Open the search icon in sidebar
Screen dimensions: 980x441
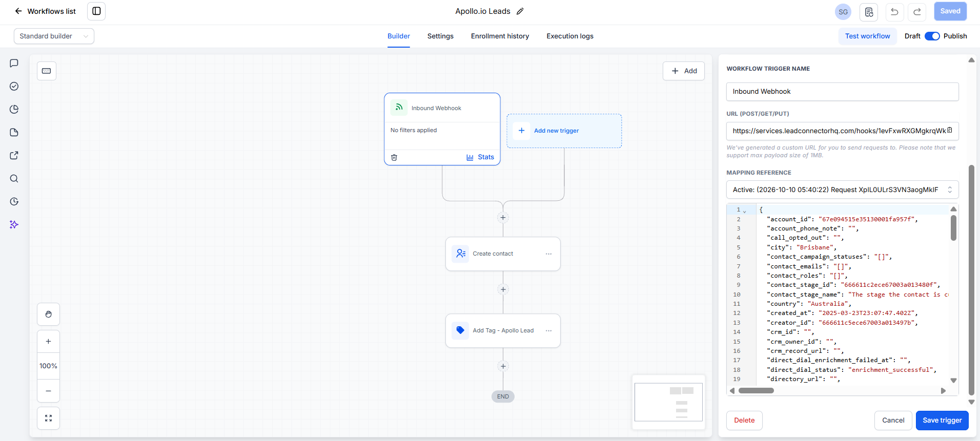(x=14, y=178)
